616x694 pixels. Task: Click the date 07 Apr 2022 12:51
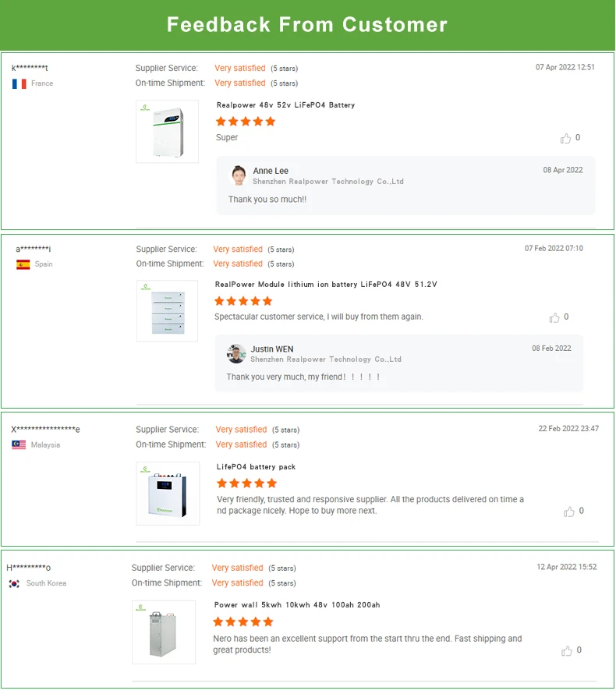click(x=565, y=67)
